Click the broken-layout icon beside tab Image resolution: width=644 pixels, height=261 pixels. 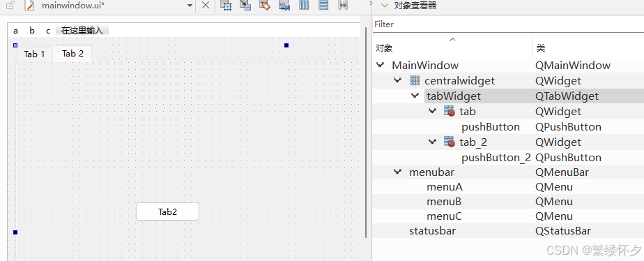point(450,111)
